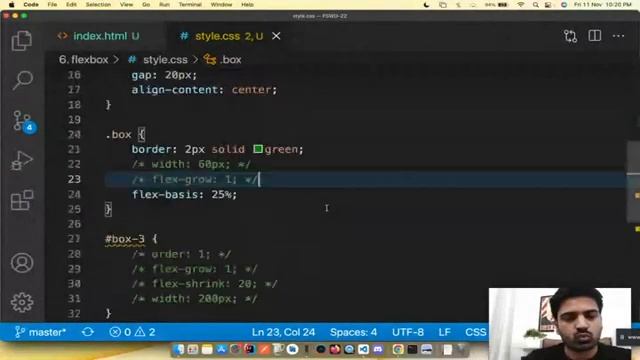Open the Edit menu
Image resolution: width=640 pixels, height=360 pixels.
(71, 4)
